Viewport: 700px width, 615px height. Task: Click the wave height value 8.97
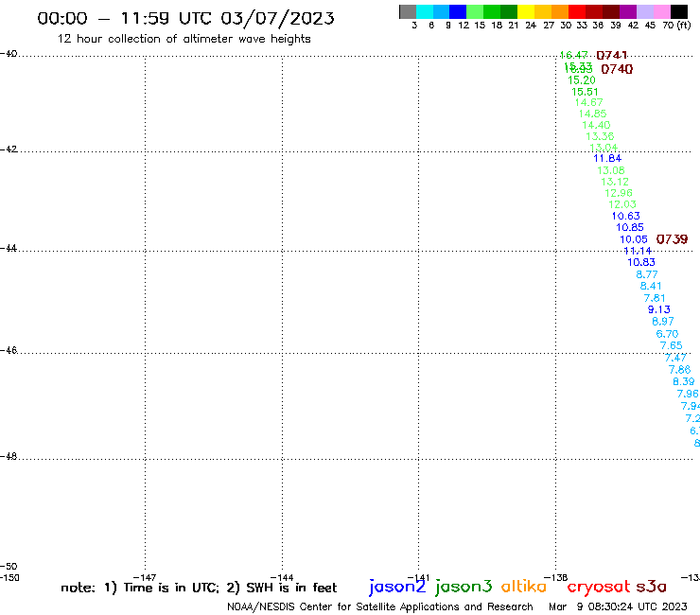pos(663,322)
